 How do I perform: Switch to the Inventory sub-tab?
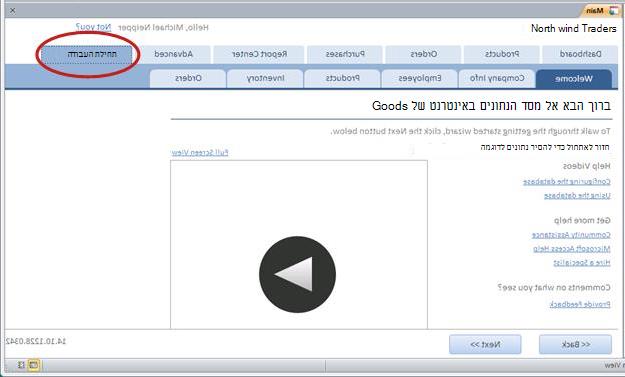tap(265, 79)
